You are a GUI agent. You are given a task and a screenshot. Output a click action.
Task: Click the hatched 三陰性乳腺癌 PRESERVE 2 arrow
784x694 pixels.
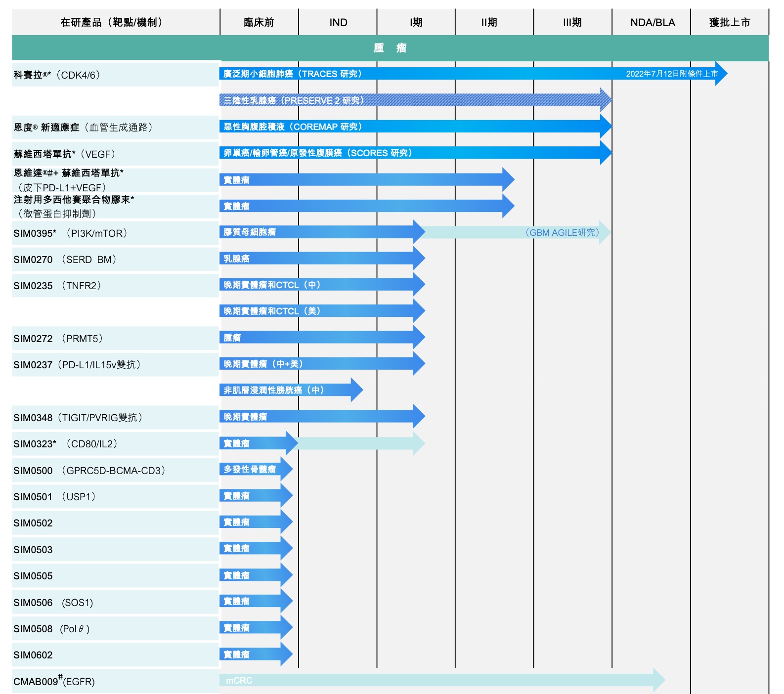click(410, 100)
